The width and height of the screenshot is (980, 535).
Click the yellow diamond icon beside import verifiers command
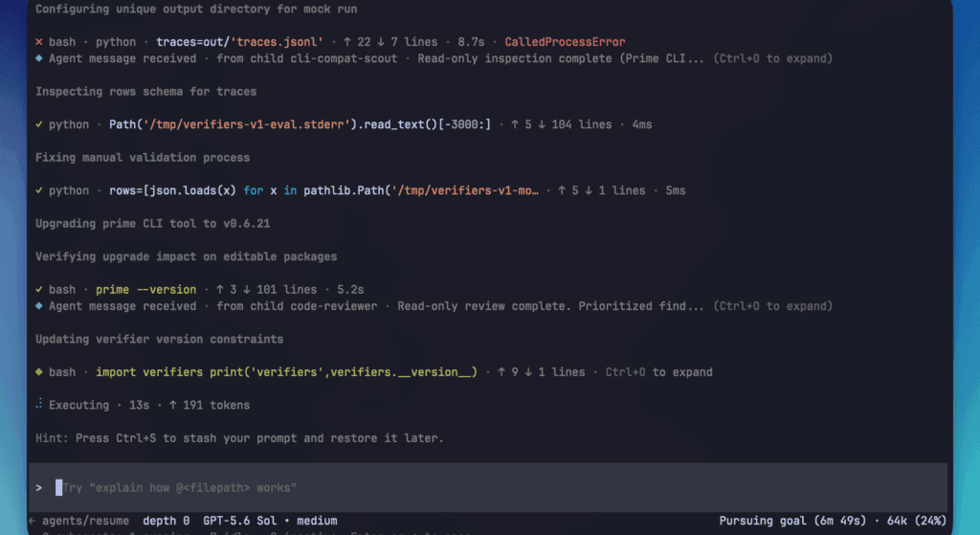pyautogui.click(x=38, y=372)
